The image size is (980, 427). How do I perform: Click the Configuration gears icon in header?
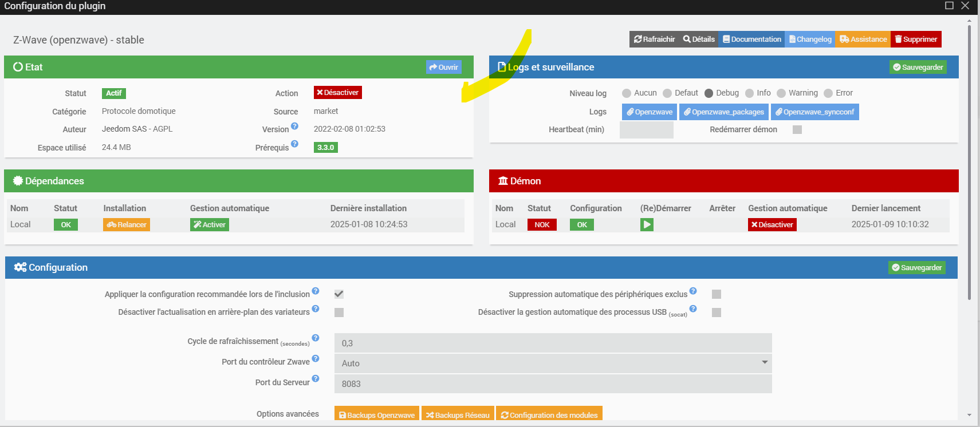(20, 267)
